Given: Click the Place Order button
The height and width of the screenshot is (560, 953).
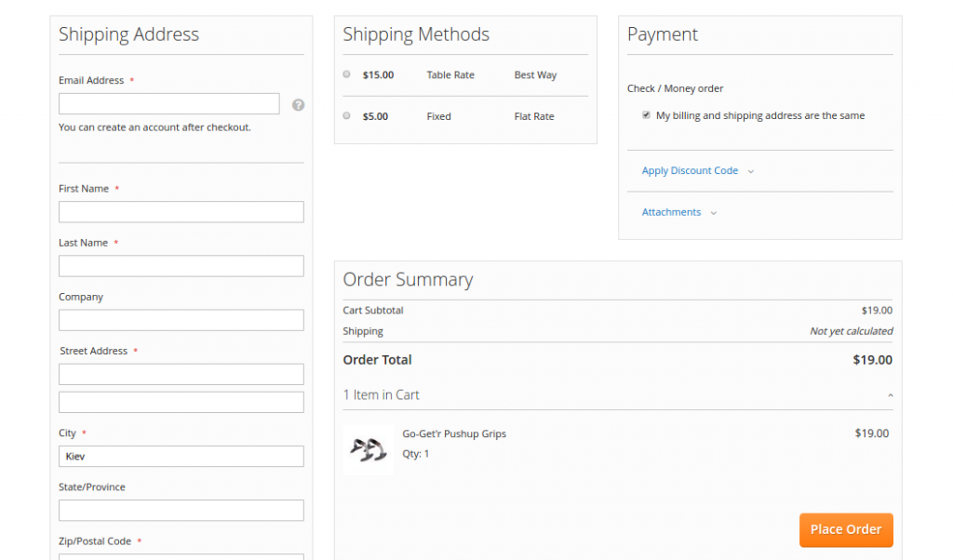Looking at the screenshot, I should 845,529.
